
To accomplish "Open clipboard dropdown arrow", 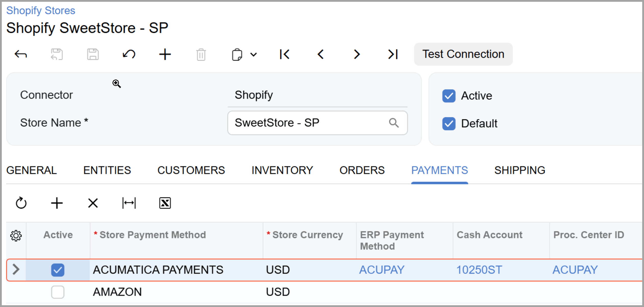I will tap(253, 54).
